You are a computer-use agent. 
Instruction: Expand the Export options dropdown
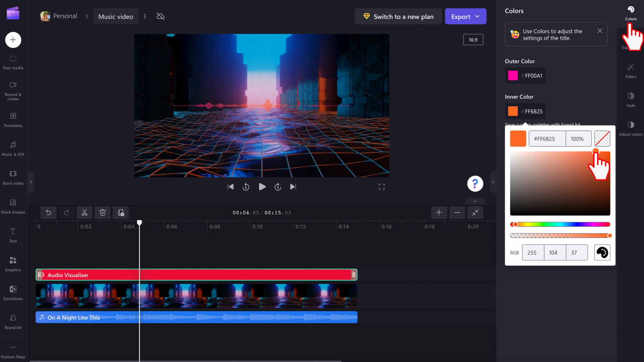pos(477,16)
